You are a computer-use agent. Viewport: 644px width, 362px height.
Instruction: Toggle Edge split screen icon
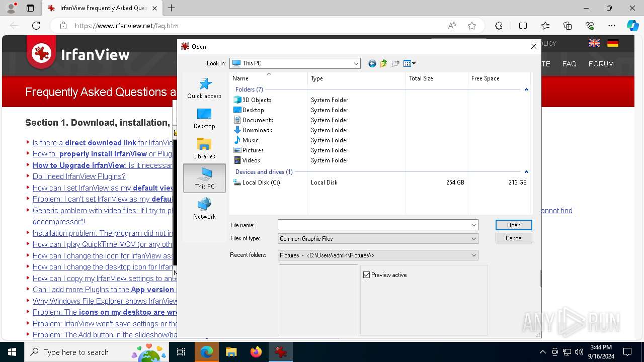tap(523, 26)
